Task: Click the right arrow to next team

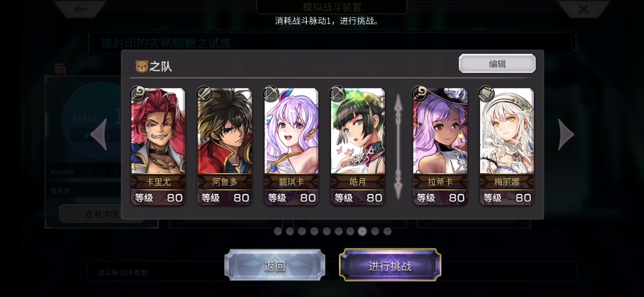Action: click(x=566, y=134)
